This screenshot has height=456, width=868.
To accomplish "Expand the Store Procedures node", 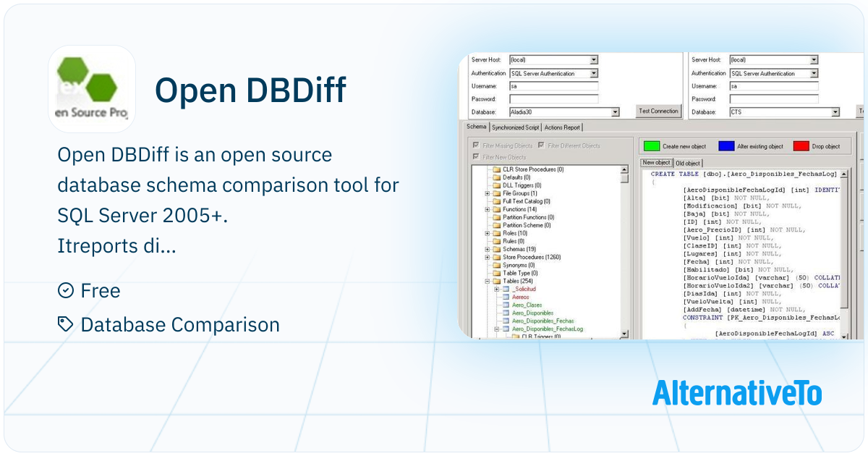I will click(x=488, y=257).
